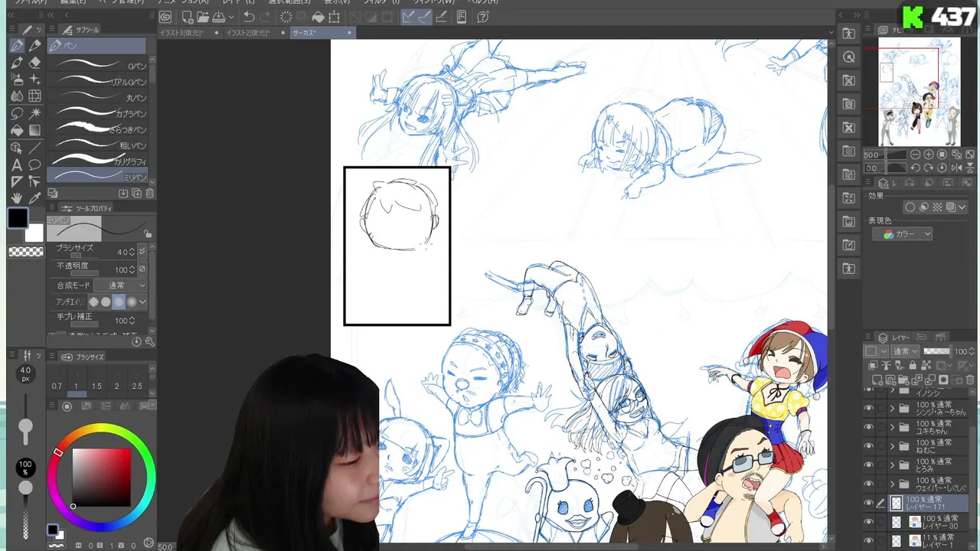The image size is (980, 551).
Task: Tick the checkbox beside the ユキちゃん folder
Action: click(881, 427)
